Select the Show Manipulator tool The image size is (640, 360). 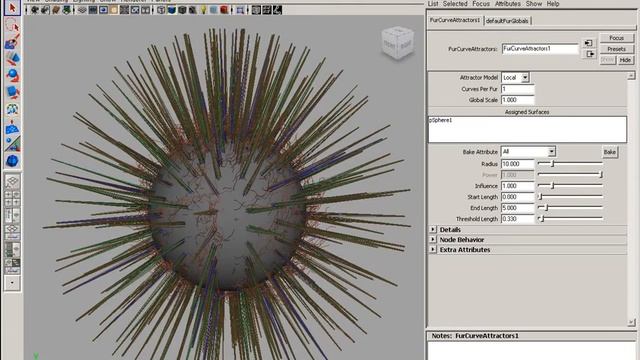[x=12, y=144]
